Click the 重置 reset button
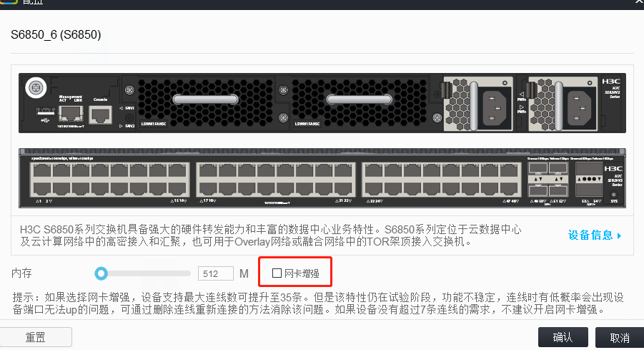Screen dimensions: 644x350 point(36,337)
